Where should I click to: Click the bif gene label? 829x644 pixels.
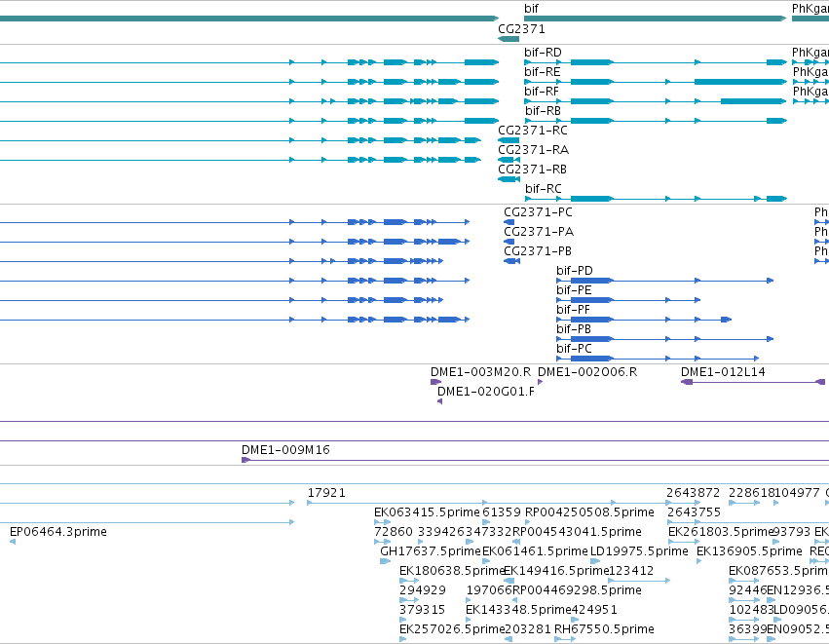coord(531,9)
